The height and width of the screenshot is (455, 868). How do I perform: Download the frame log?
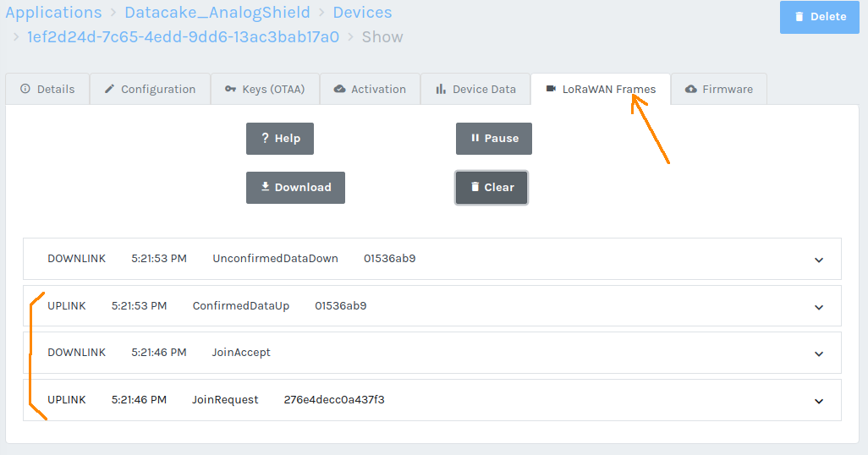(295, 188)
